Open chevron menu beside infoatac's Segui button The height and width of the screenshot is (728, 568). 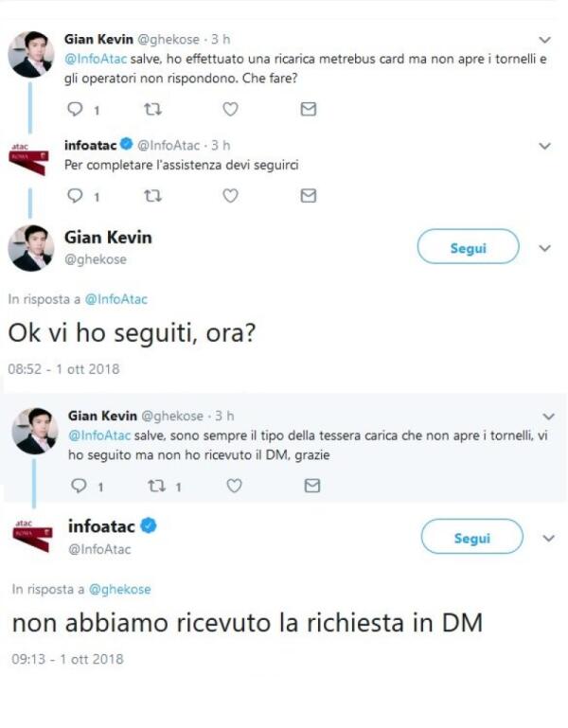pyautogui.click(x=548, y=538)
